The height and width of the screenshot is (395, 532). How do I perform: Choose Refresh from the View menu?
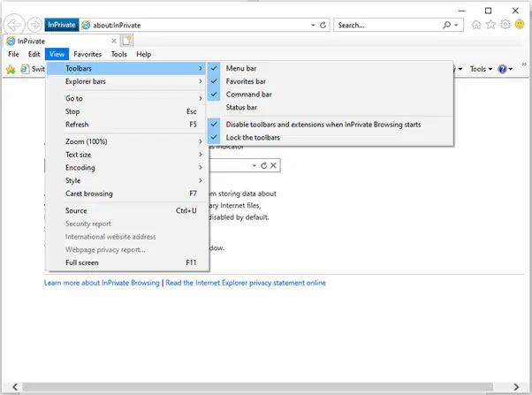(126, 125)
